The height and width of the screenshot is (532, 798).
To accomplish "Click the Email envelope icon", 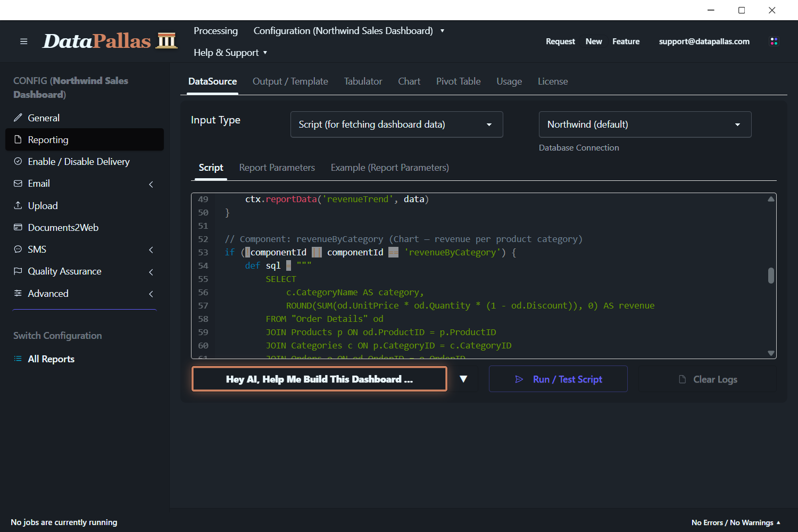I will tap(18, 183).
